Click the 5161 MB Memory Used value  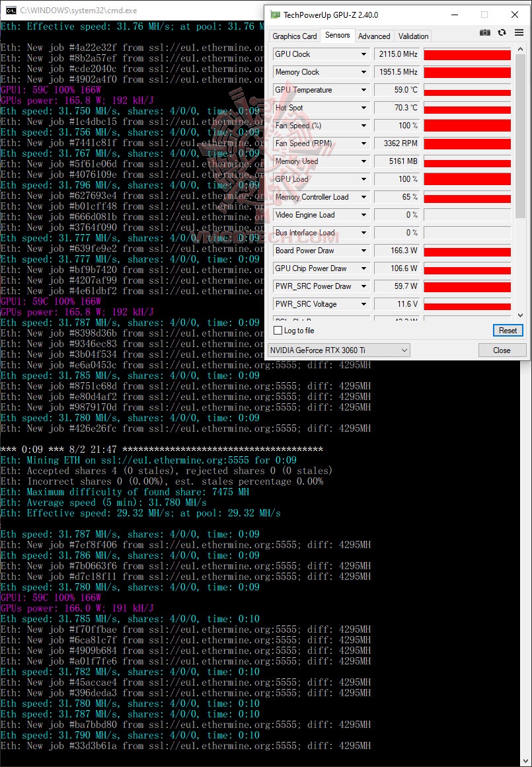click(396, 161)
